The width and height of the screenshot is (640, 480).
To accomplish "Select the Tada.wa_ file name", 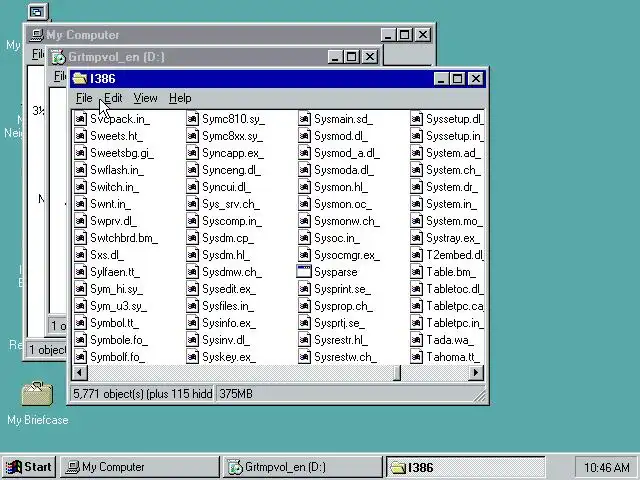I will 450,340.
